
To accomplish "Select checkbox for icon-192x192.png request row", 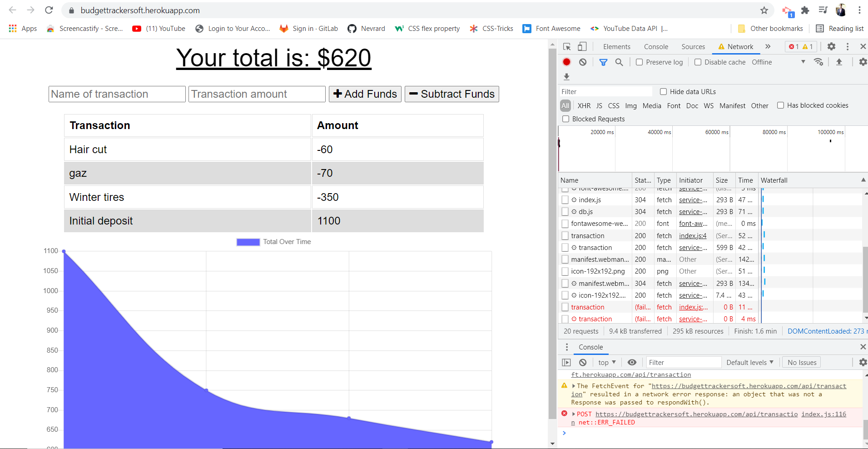I will (x=565, y=271).
